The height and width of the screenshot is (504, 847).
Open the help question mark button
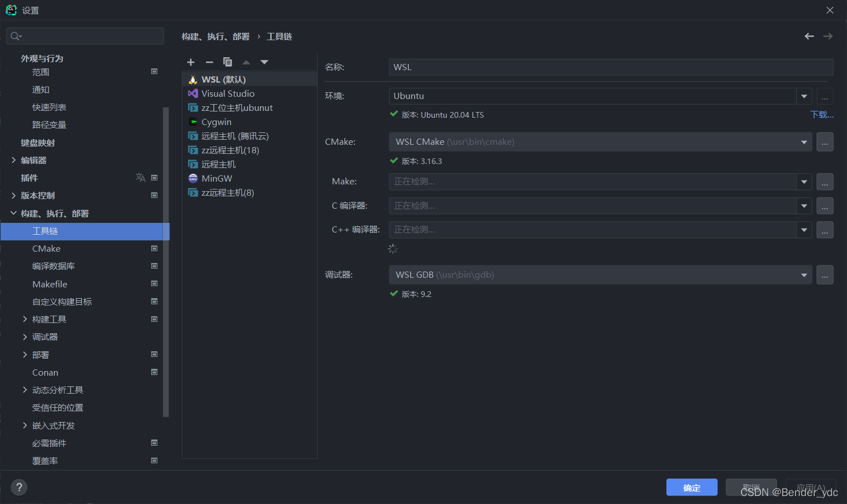(x=19, y=488)
